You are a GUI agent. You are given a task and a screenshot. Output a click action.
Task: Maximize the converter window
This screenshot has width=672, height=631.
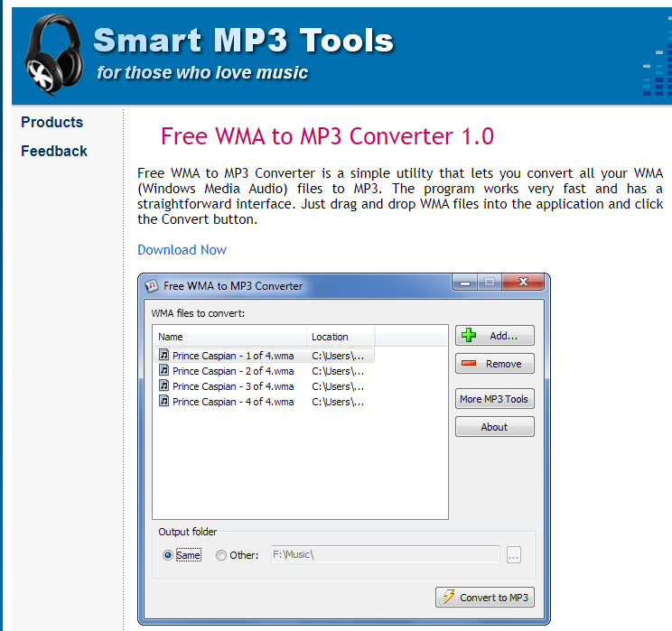(x=490, y=283)
